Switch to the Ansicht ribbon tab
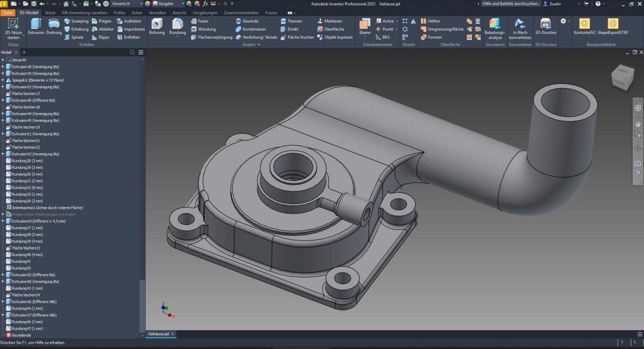 (179, 13)
